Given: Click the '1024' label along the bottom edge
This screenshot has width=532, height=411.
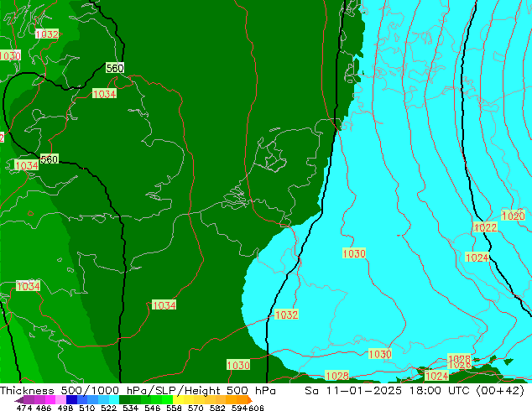Looking at the screenshot, I should point(436,376).
